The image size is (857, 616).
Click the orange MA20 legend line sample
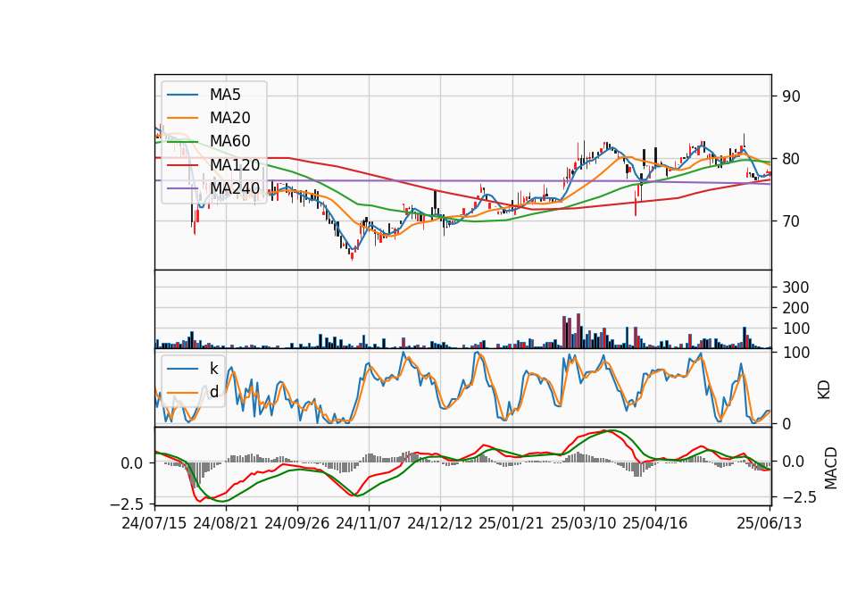coord(183,118)
